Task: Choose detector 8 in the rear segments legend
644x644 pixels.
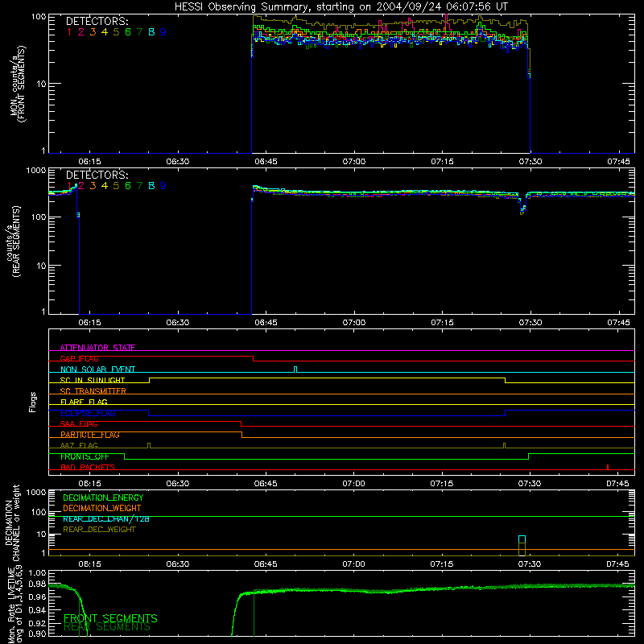Action: (x=151, y=186)
